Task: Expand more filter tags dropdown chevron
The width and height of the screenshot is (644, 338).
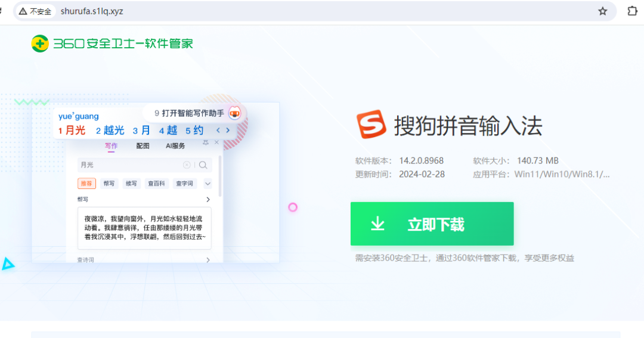Action: [x=208, y=184]
